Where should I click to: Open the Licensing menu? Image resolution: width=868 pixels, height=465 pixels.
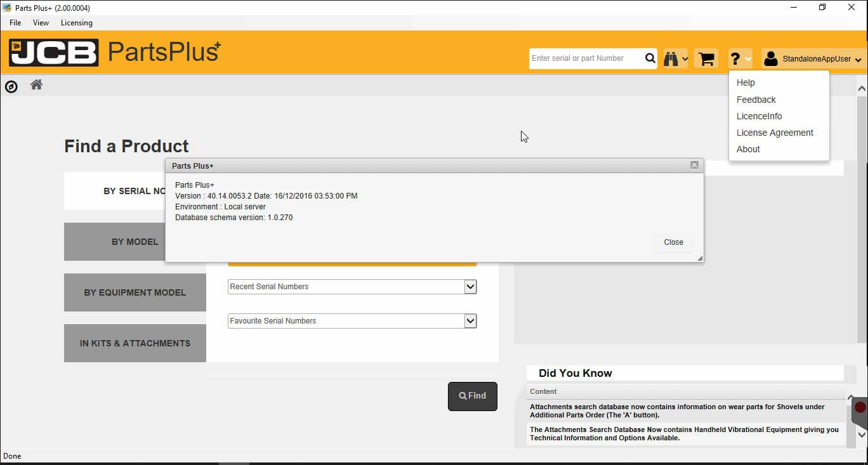76,23
